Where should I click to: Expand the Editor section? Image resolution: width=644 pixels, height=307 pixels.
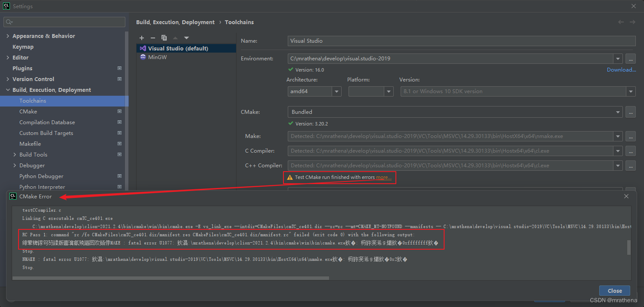(8, 57)
